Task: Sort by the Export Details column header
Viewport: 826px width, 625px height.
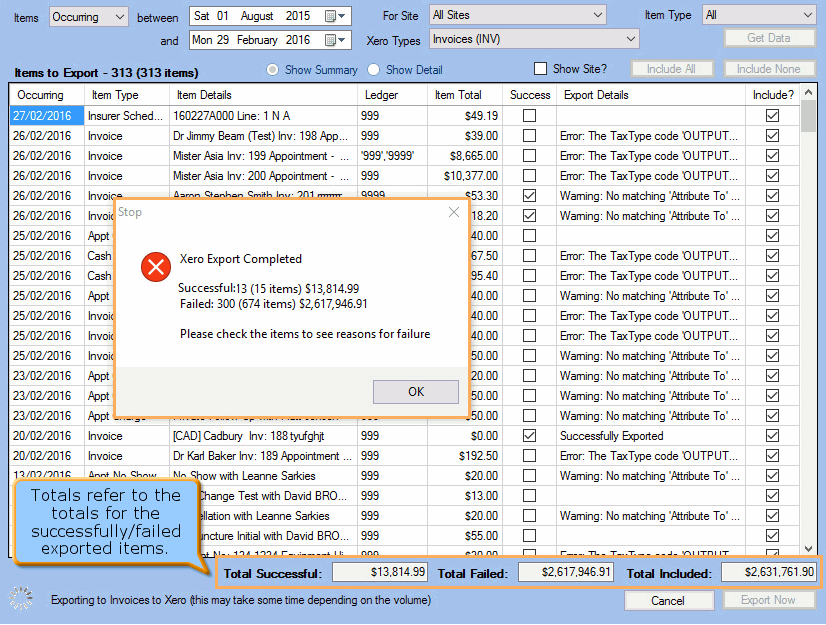Action: [651, 95]
